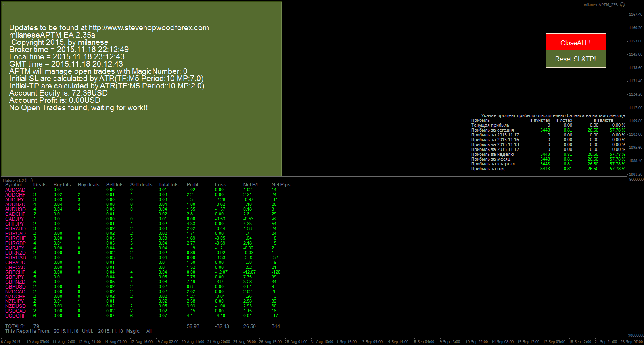Click the 'Прибыль за 2015.11.12' row
The image size is (644, 345).
click(x=548, y=149)
